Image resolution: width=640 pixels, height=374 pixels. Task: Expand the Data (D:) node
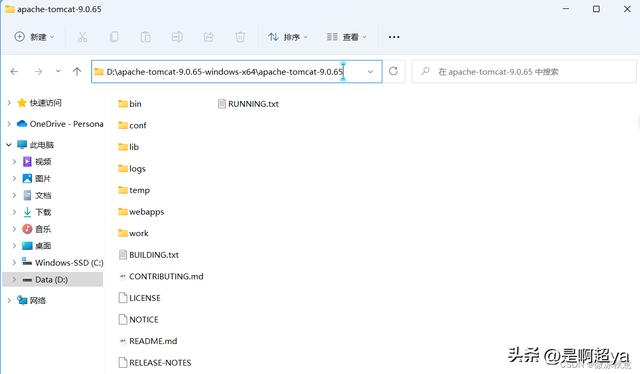(14, 280)
